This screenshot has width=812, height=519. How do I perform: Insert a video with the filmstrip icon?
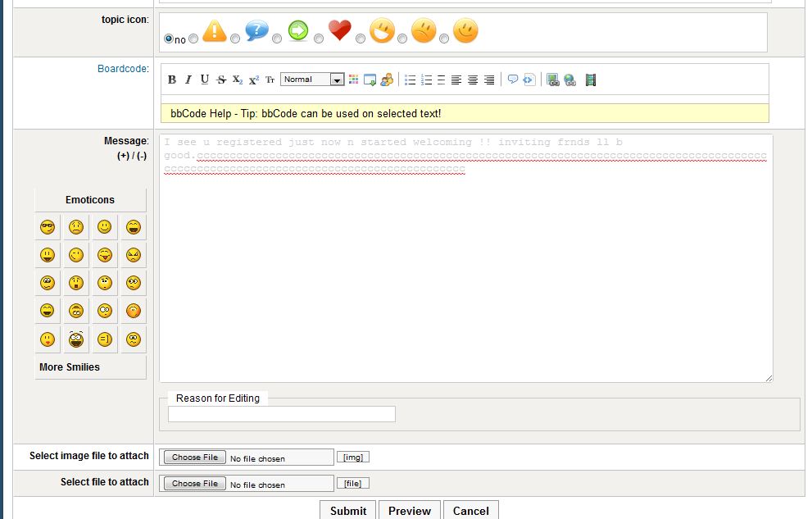[x=591, y=80]
